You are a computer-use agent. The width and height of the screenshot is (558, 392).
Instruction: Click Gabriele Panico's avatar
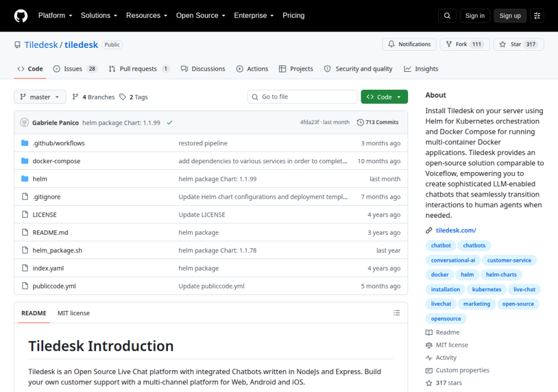pyautogui.click(x=24, y=122)
